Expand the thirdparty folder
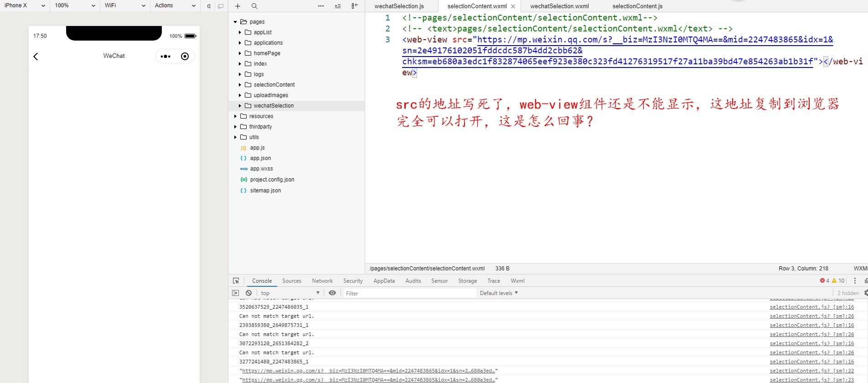The image size is (868, 383). pyautogui.click(x=235, y=127)
